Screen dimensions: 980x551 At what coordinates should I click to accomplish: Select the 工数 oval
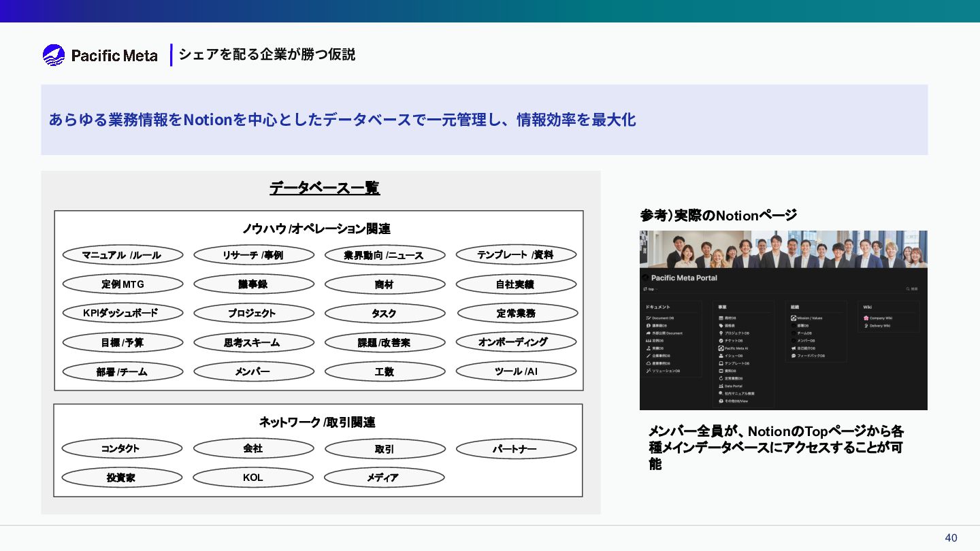pos(385,371)
